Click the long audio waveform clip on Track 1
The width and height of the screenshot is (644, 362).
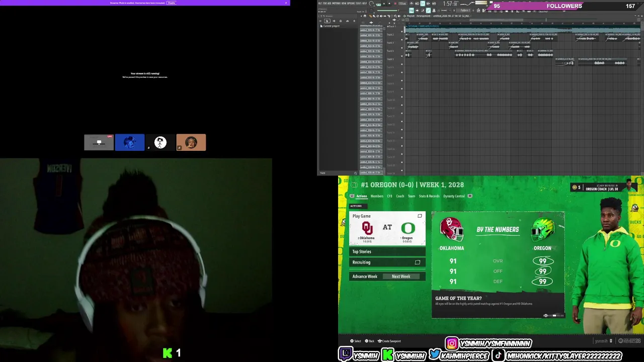(x=523, y=29)
